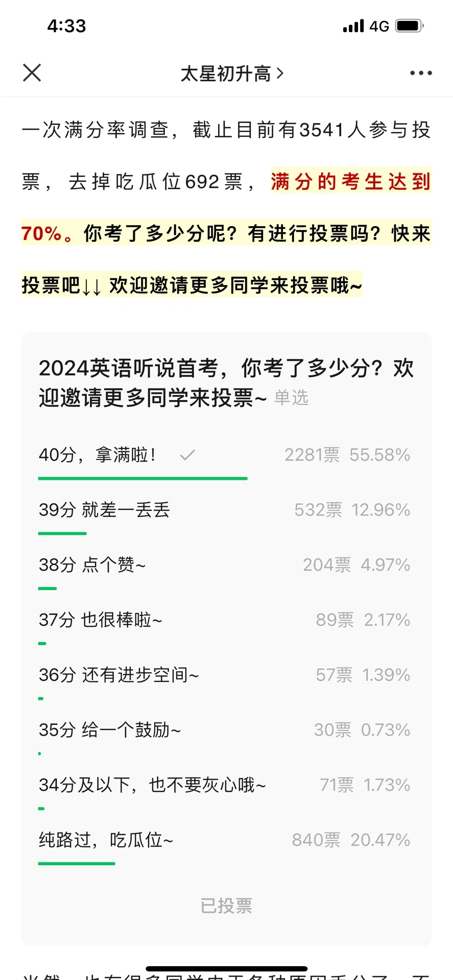Tap the cellular signal bars icon
The height and width of the screenshot is (980, 453).
tap(353, 26)
